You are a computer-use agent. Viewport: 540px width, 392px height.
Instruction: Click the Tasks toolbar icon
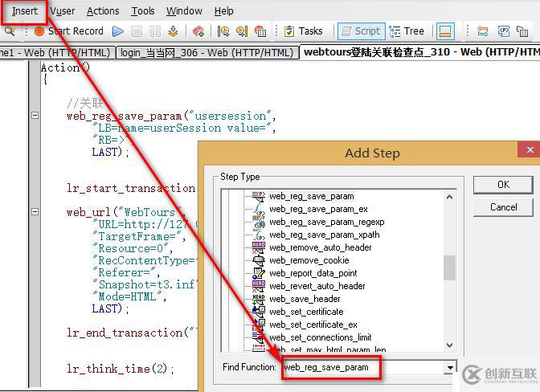click(x=302, y=31)
